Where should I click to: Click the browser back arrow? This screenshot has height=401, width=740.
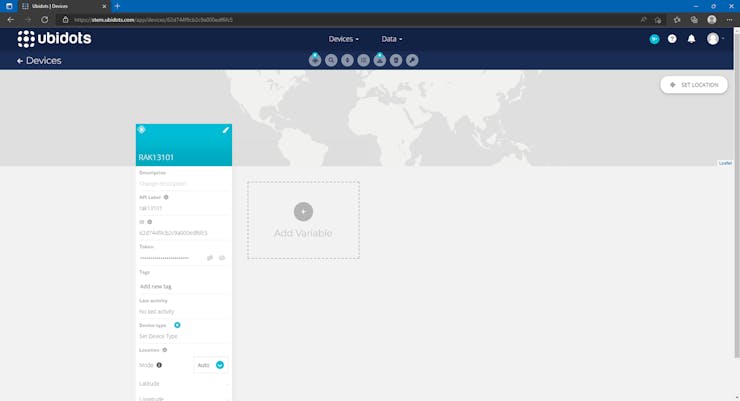tap(10, 20)
